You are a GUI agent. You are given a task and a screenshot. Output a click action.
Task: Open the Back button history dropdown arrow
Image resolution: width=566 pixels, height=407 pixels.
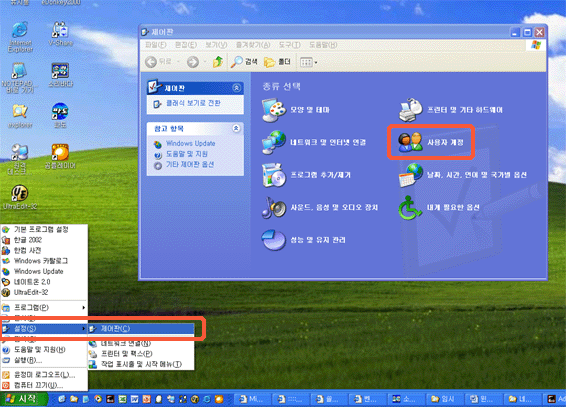pos(178,62)
